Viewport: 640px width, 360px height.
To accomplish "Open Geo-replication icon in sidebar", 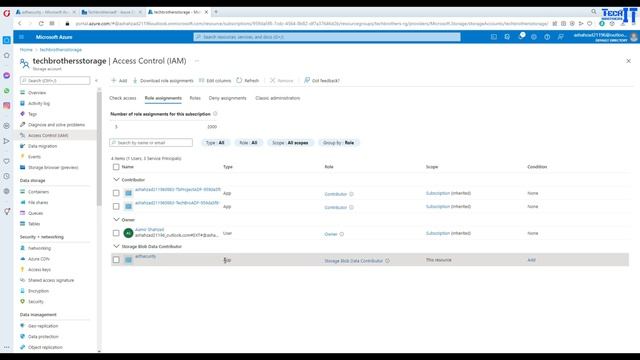I will [22, 326].
